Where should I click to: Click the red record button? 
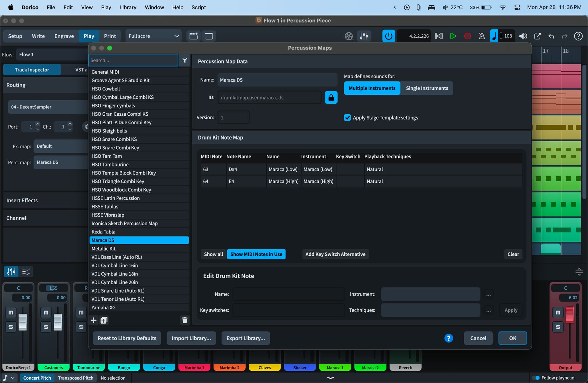[467, 36]
